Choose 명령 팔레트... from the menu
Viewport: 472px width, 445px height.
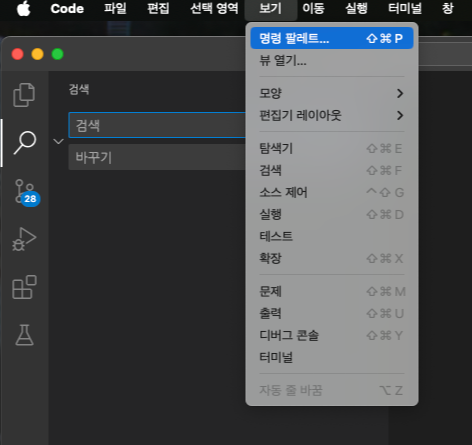332,38
